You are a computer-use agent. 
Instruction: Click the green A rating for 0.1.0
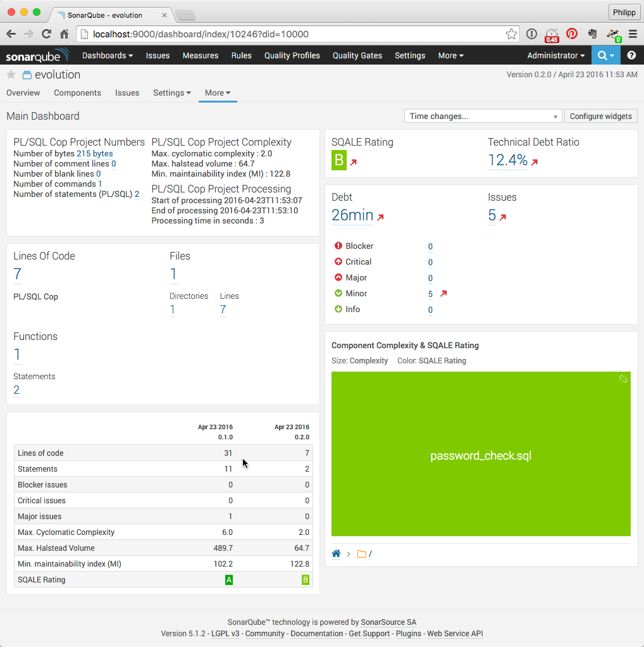click(229, 580)
